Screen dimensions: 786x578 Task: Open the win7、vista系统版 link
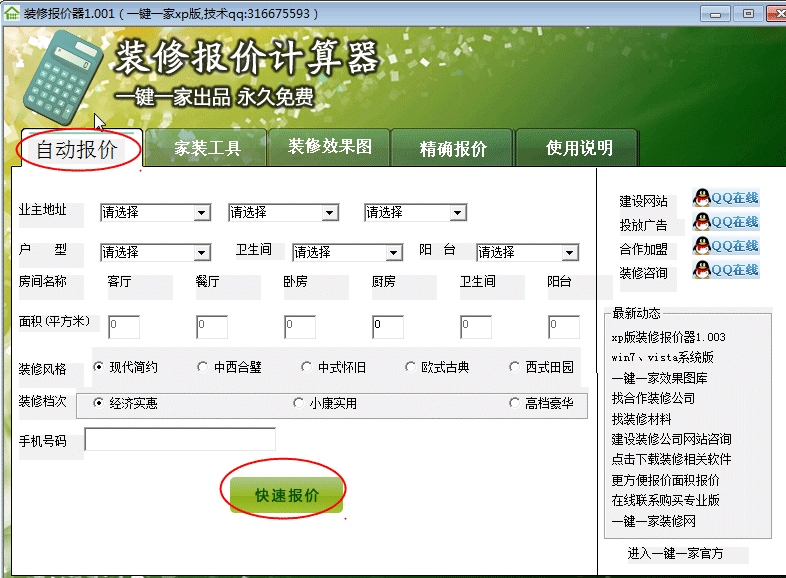[662, 357]
